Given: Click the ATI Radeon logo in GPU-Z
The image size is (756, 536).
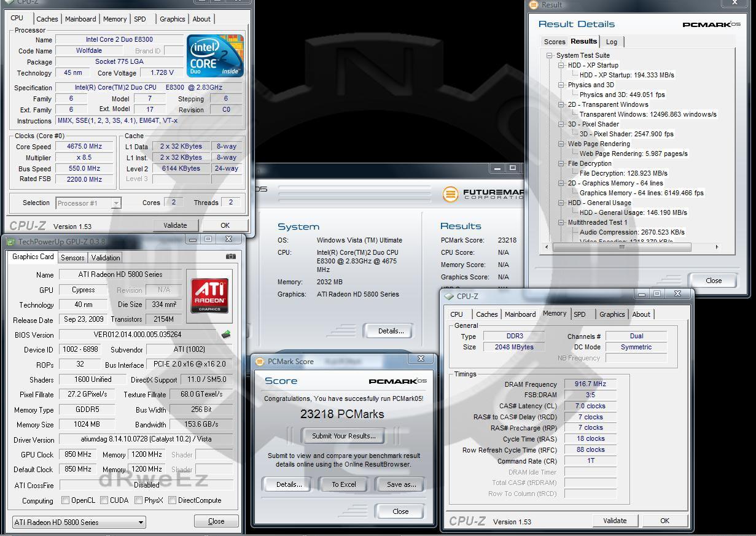Looking at the screenshot, I should pyautogui.click(x=209, y=296).
